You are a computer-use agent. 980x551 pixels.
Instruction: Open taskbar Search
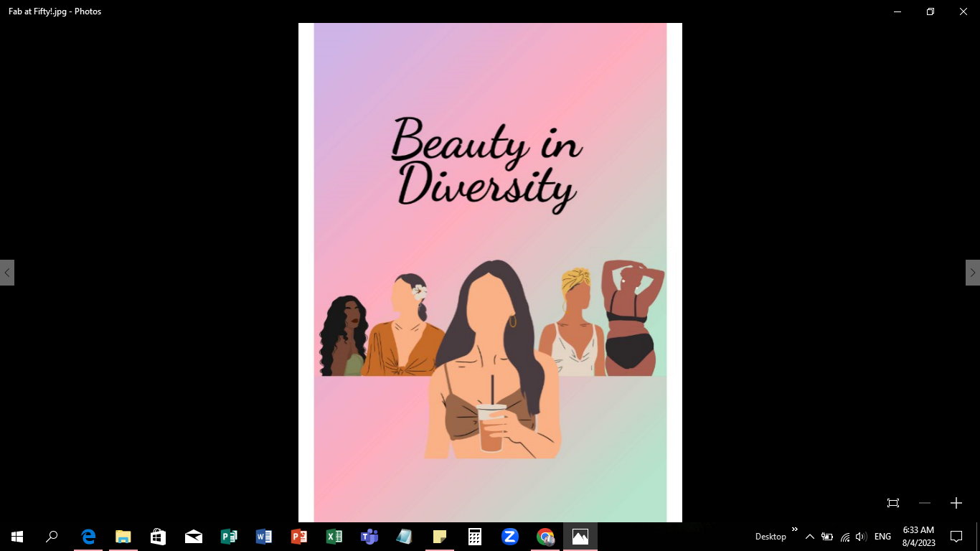pyautogui.click(x=52, y=536)
